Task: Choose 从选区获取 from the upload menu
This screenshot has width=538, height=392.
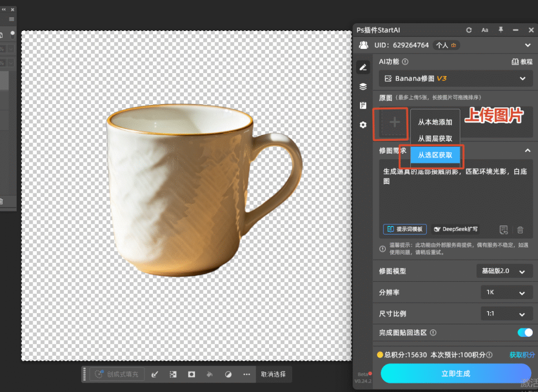Action: click(435, 155)
